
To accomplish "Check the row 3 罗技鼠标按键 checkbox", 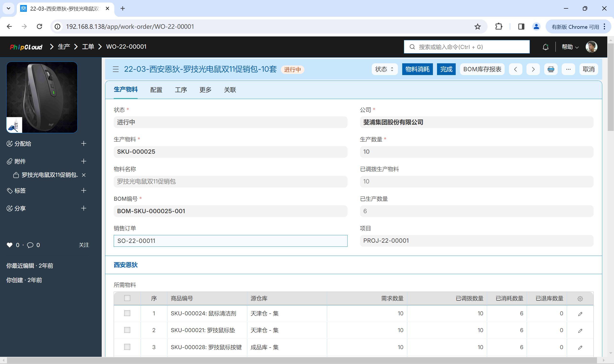I will point(127,347).
